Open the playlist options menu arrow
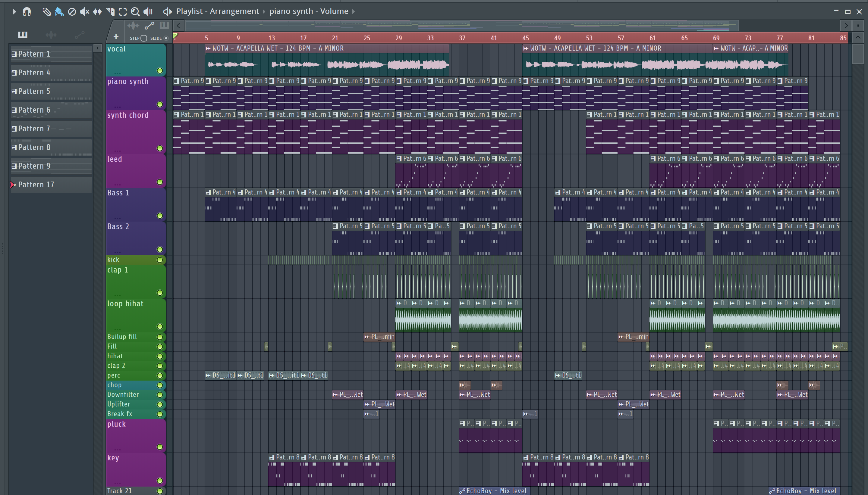The width and height of the screenshot is (868, 495). coord(14,11)
